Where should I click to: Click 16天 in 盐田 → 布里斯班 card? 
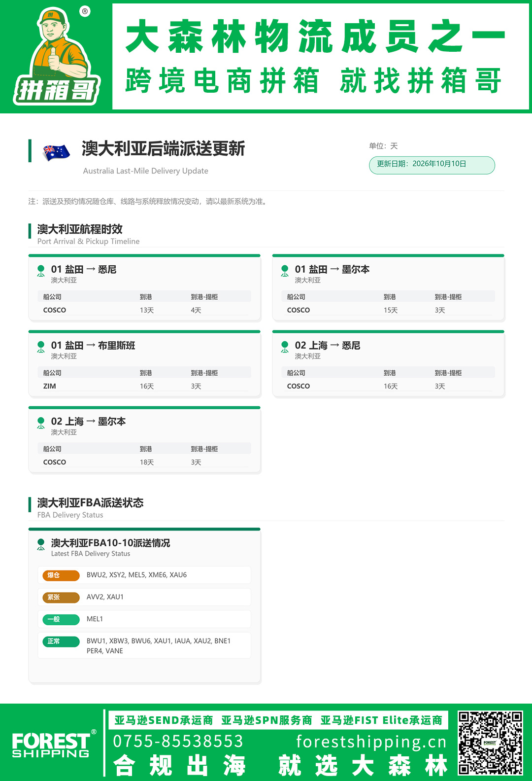click(x=147, y=386)
